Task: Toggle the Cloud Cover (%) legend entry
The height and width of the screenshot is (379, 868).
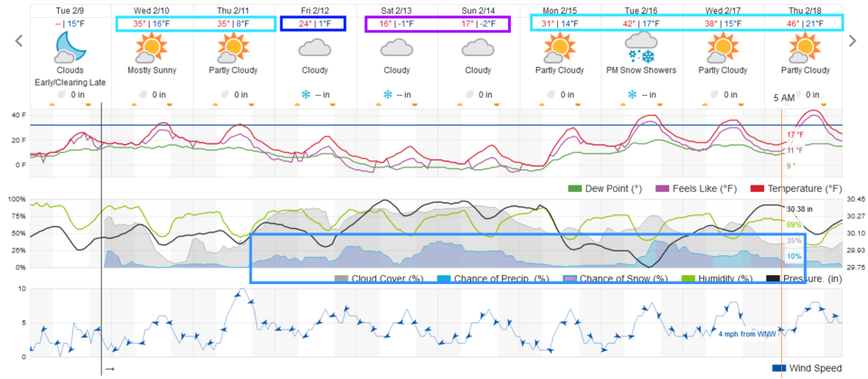Action: coord(378,279)
